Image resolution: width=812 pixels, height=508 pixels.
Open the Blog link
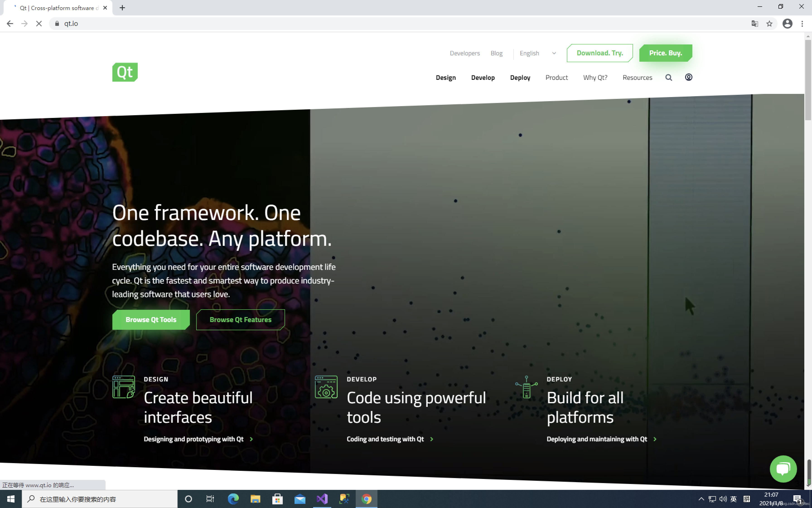(x=496, y=53)
